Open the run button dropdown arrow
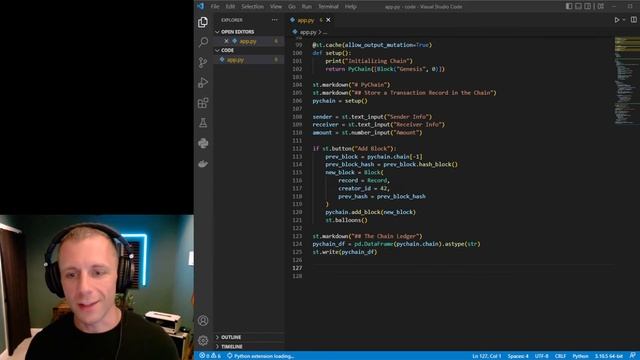This screenshot has width=640, height=360. [x=624, y=20]
